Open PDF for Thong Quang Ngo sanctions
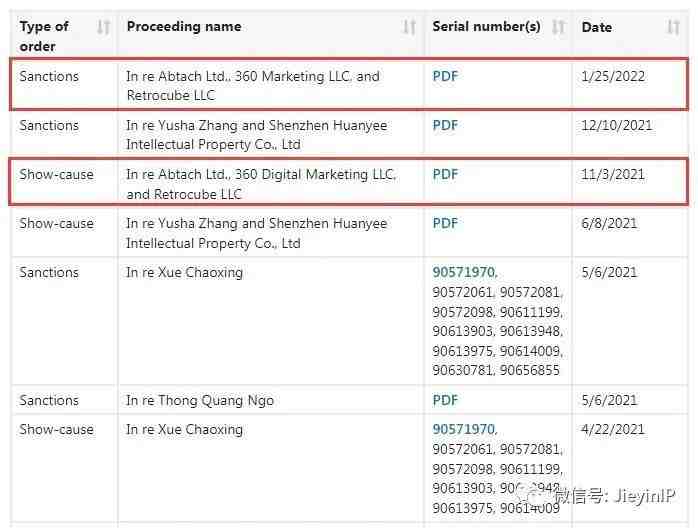The height and width of the screenshot is (528, 698). (x=445, y=400)
